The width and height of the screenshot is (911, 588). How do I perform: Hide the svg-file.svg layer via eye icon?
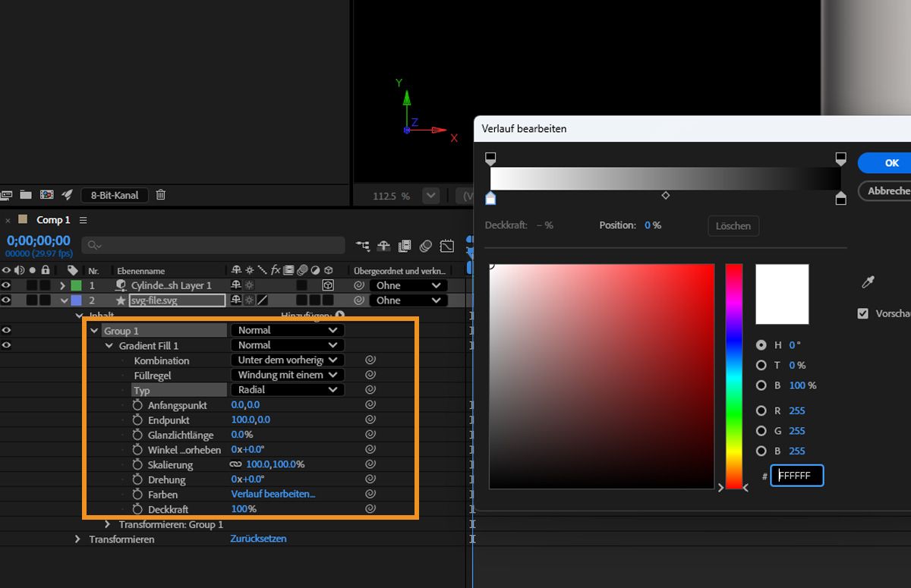tap(7, 300)
